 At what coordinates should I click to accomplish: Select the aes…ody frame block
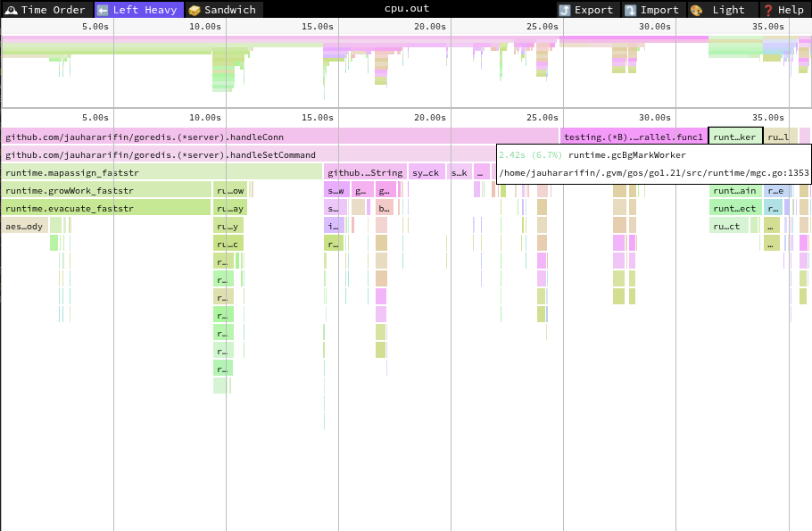[24, 226]
